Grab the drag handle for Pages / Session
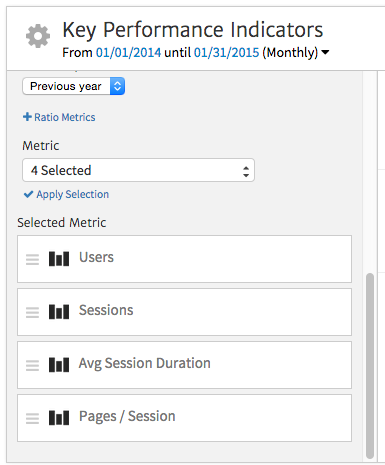Viewport: 385px width, 465px height. 32,418
